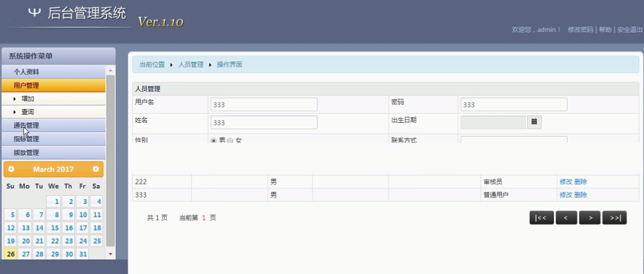Select March 23 in calendar
Viewport: 644px width, 274px height.
tap(69, 241)
